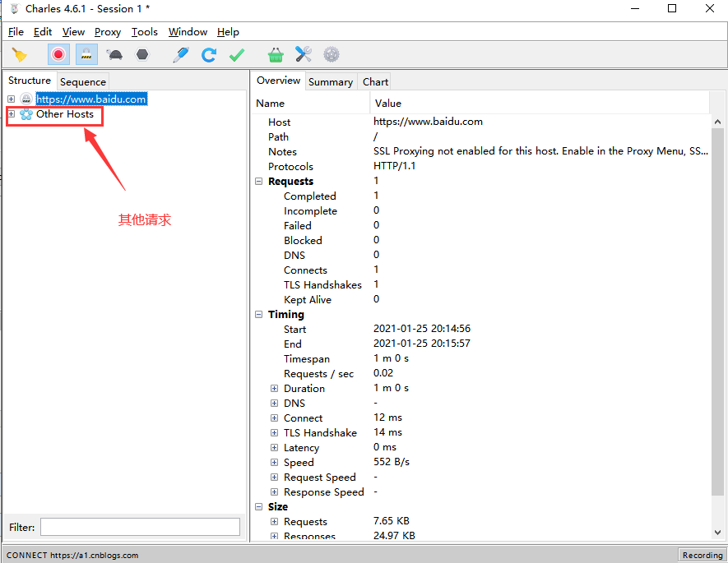Expand the https://www.baidu.com tree node
Screen dimensions: 728x563
pyautogui.click(x=12, y=99)
